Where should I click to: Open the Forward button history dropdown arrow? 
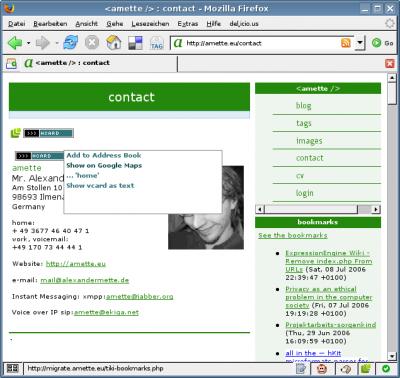(57, 43)
